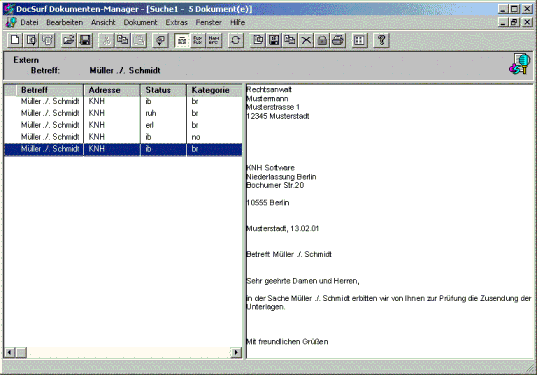Screen dimensions: 537x375
Task: Click the list's left scroll arrow
Action: [10, 352]
